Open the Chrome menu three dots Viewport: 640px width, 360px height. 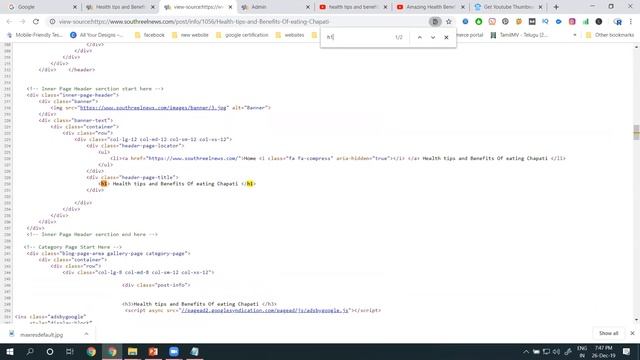[631, 22]
